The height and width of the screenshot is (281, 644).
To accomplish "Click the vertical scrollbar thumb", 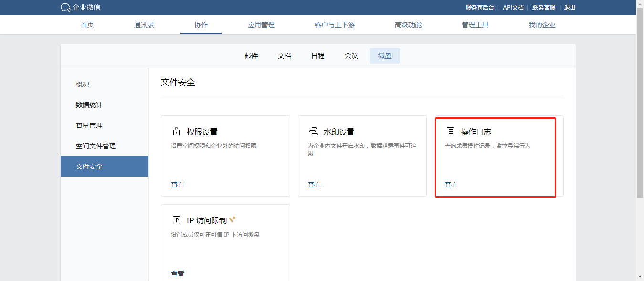I will click(x=640, y=103).
